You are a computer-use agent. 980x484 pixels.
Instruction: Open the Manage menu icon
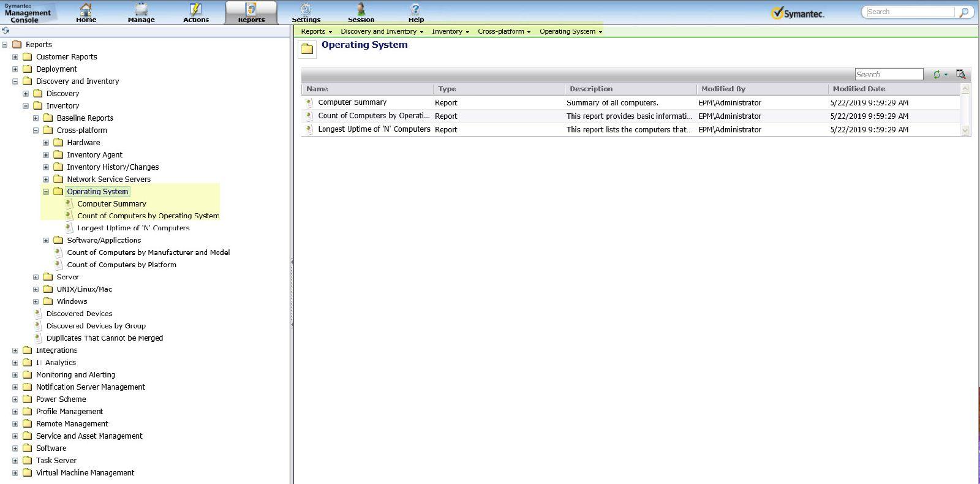141,9
